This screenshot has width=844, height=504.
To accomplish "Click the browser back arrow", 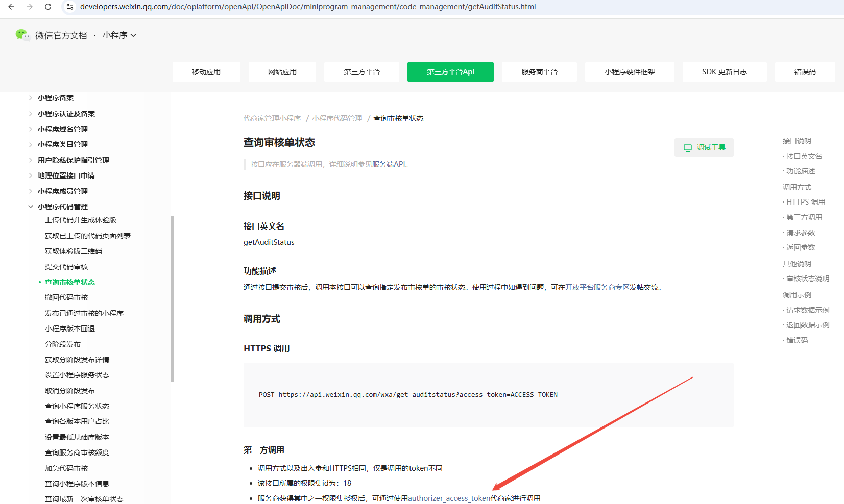I will [11, 7].
